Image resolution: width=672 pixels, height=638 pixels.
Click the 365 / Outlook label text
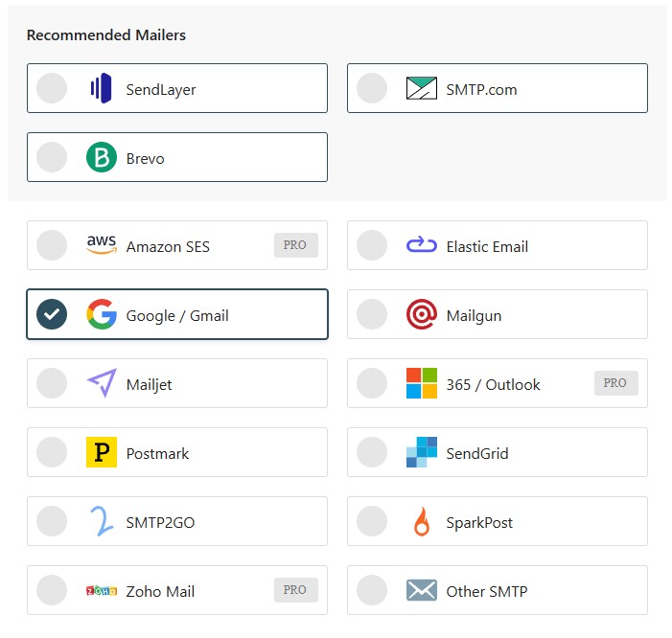click(x=494, y=385)
